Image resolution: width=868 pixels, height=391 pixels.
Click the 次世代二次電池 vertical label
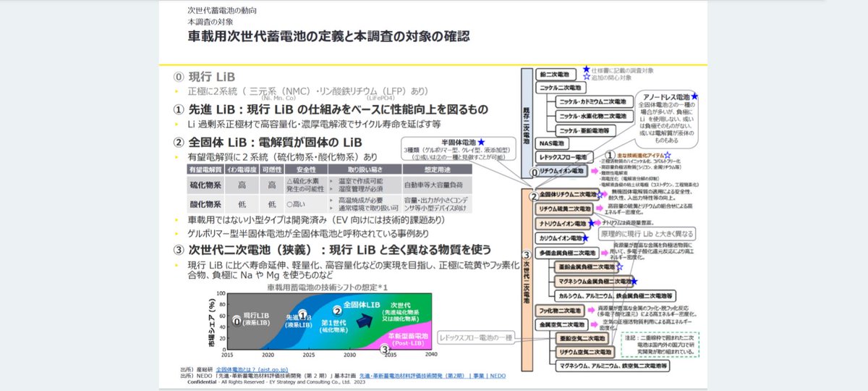pyautogui.click(x=527, y=279)
